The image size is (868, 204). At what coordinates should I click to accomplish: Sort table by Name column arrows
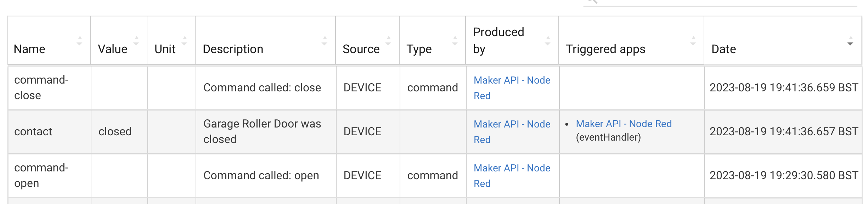pos(79,41)
